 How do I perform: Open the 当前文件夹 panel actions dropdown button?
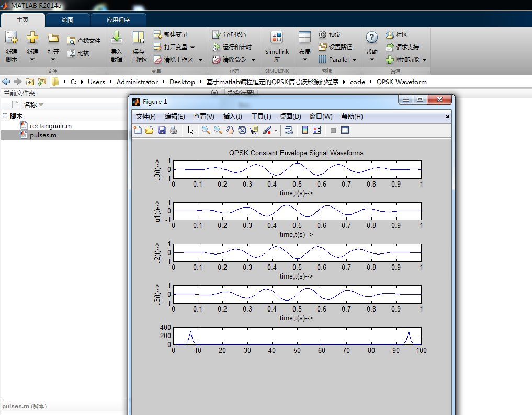click(x=214, y=93)
